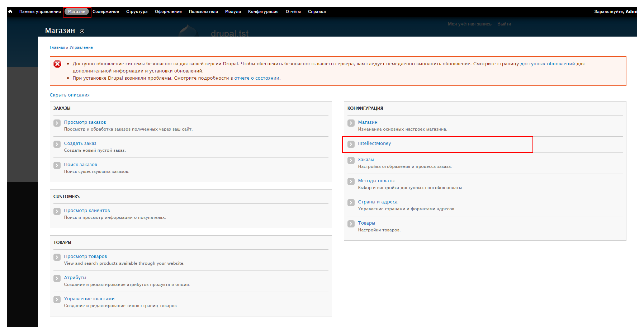Open the Структура menu item
The width and height of the screenshot is (644, 334).
pos(137,11)
